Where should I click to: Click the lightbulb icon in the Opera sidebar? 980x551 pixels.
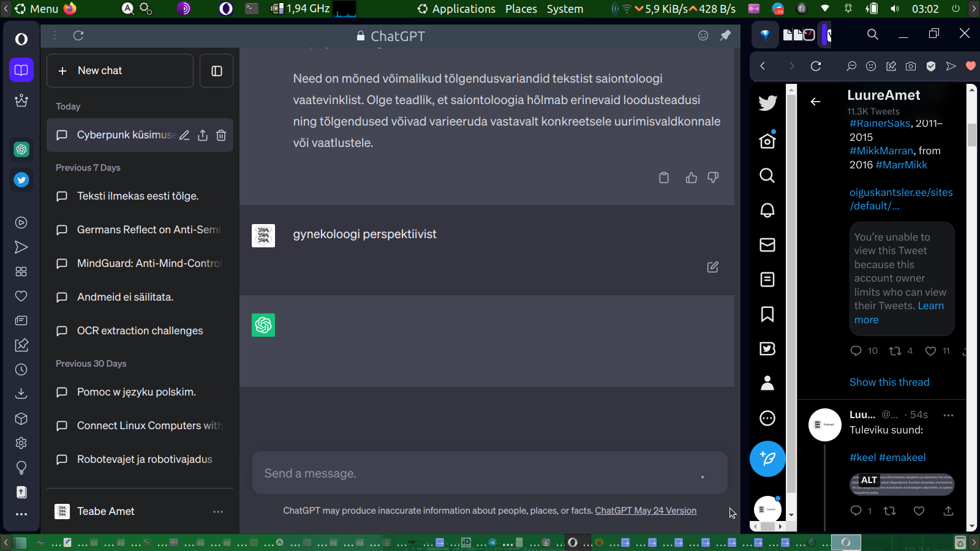point(21,468)
